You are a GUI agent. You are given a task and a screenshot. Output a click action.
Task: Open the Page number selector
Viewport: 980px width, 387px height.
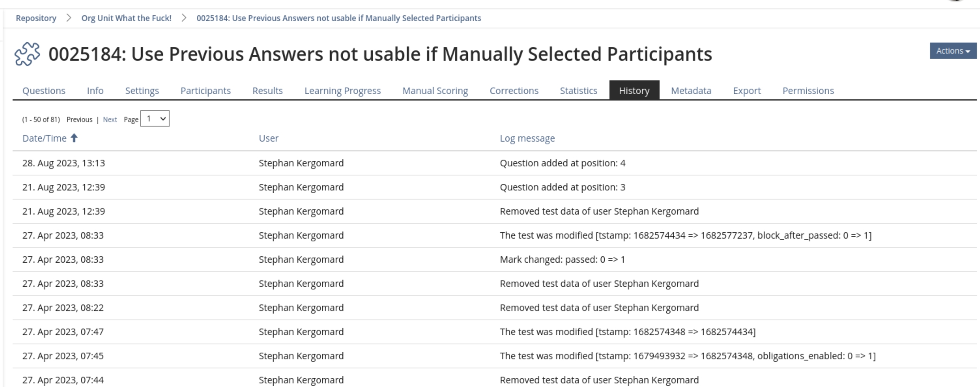click(x=155, y=119)
